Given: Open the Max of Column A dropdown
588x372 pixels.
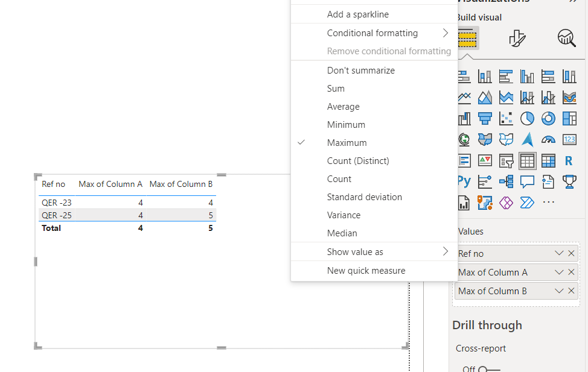Looking at the screenshot, I should pos(559,272).
